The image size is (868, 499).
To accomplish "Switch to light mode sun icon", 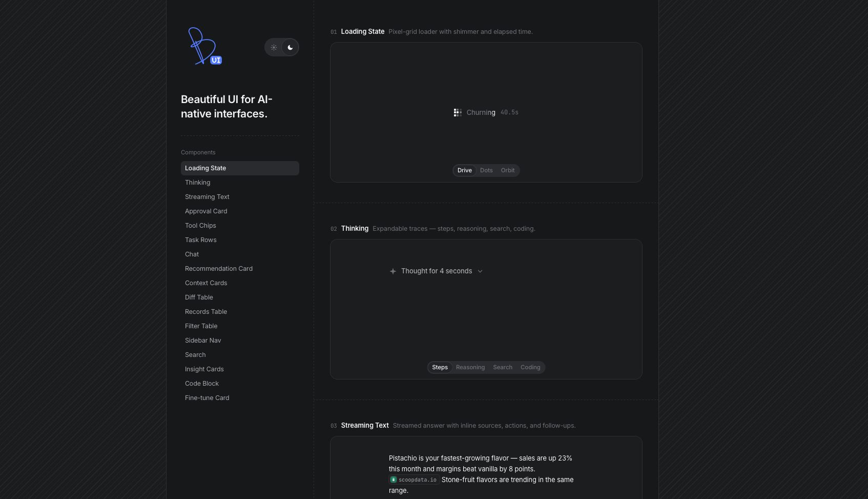I will point(274,47).
